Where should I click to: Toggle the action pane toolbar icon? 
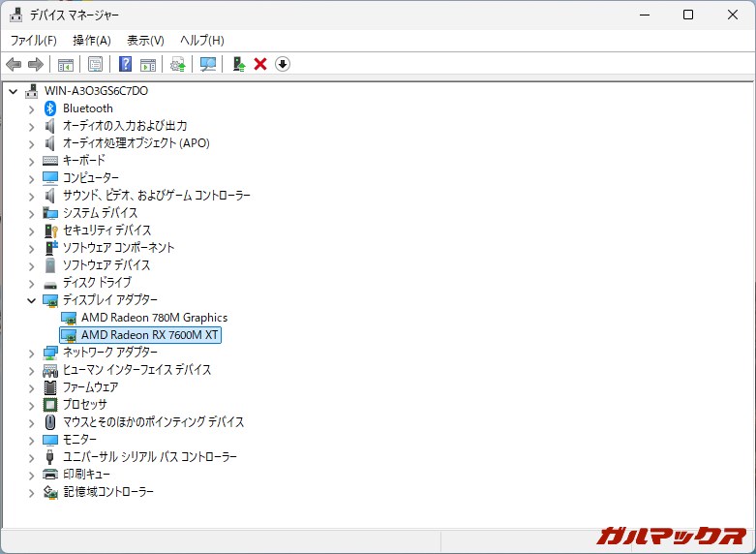click(148, 64)
